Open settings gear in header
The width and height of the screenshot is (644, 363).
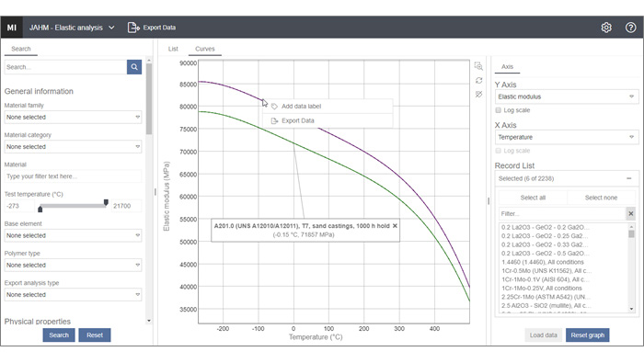click(x=606, y=28)
